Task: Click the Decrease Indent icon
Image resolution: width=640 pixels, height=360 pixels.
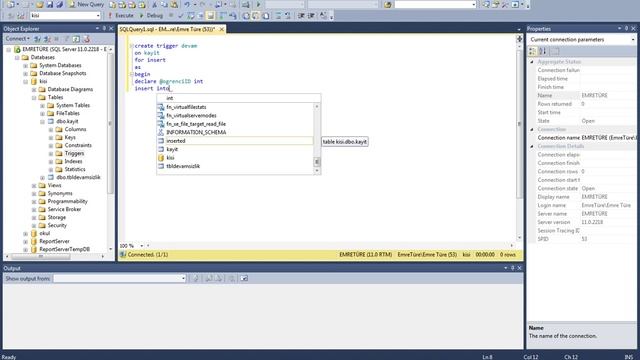Action: point(301,16)
